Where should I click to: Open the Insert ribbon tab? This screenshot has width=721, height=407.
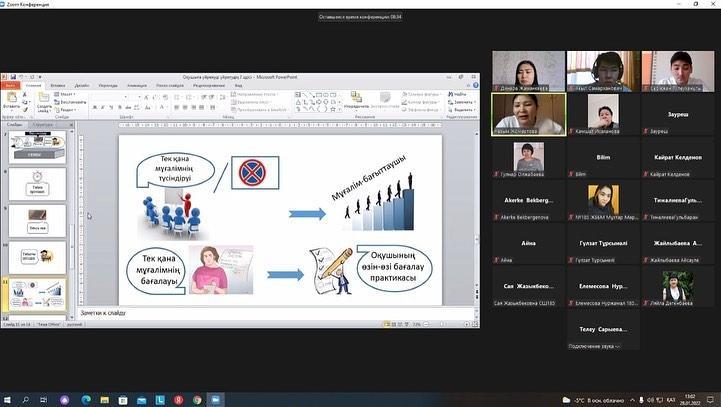coord(58,86)
